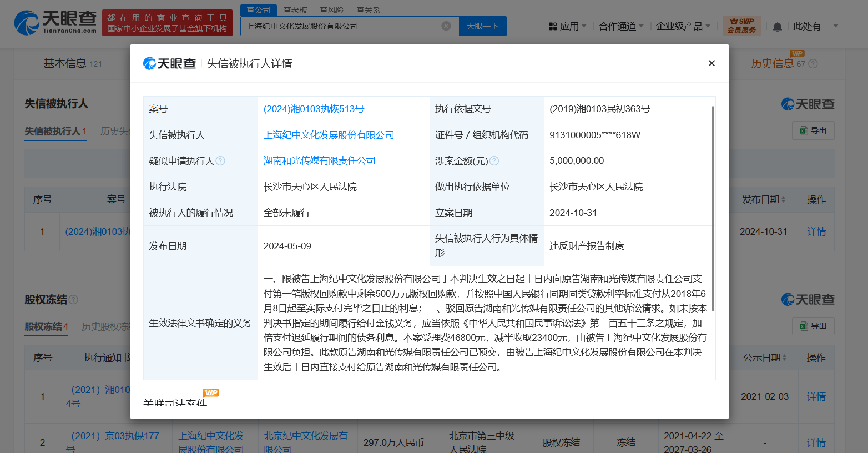Close the 失信被执行人详情 dialog
Screen dimensions: 868x453
coord(711,63)
